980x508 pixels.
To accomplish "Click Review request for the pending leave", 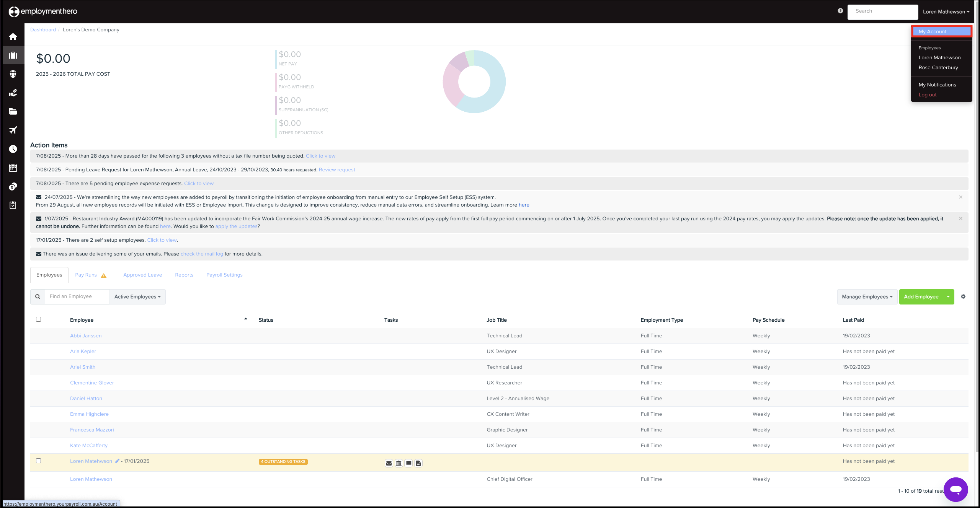I will click(x=336, y=169).
